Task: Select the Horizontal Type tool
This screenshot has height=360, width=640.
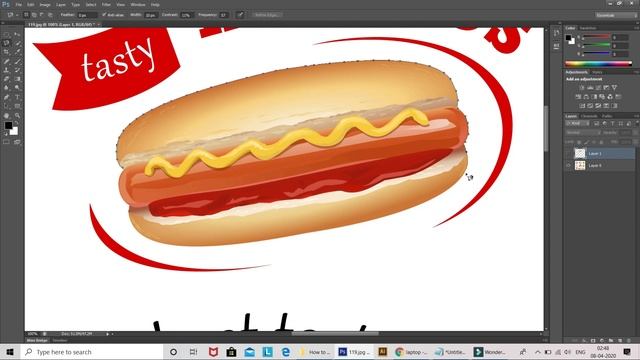Action: [17, 97]
